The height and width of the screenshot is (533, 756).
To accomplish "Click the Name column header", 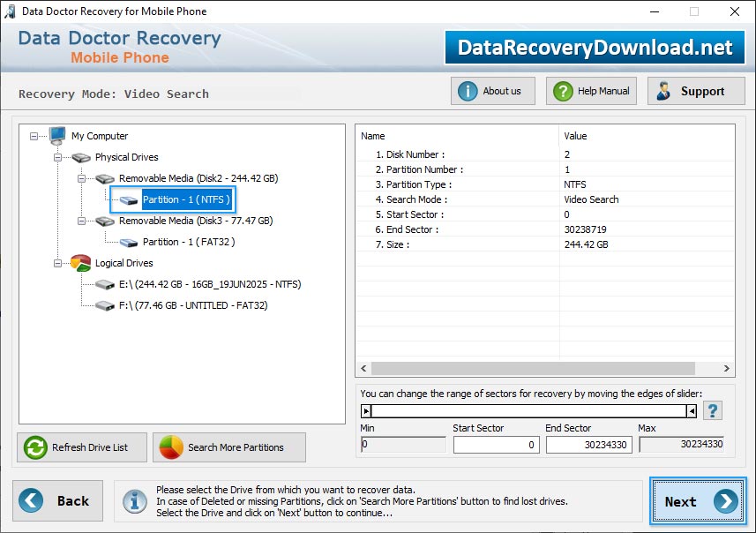I will pos(457,136).
